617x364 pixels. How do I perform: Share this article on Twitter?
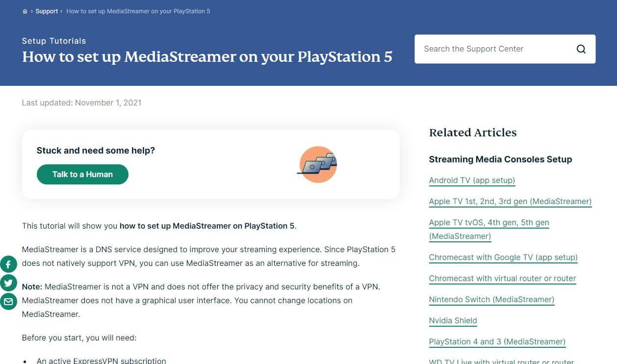(x=8, y=283)
